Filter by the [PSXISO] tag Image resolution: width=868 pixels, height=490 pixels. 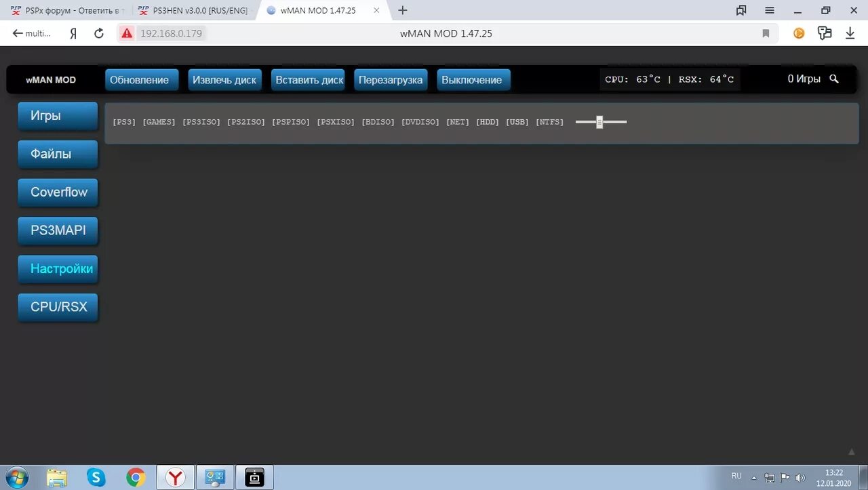[x=336, y=122]
